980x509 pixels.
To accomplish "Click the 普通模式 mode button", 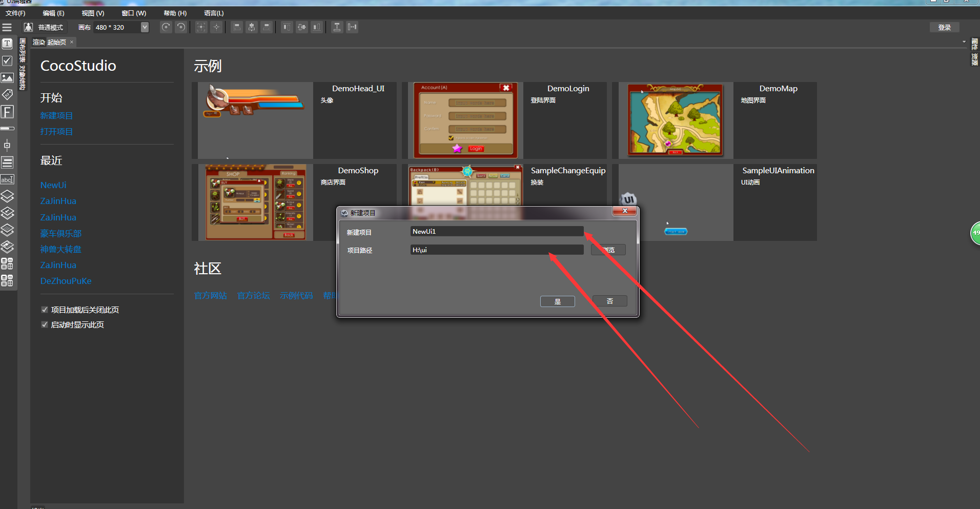I will coord(44,27).
